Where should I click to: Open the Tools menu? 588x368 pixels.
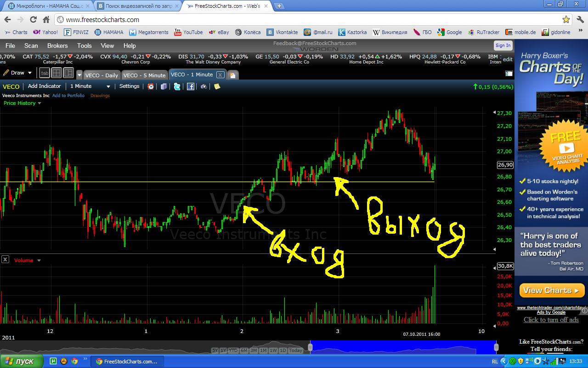[x=85, y=46]
